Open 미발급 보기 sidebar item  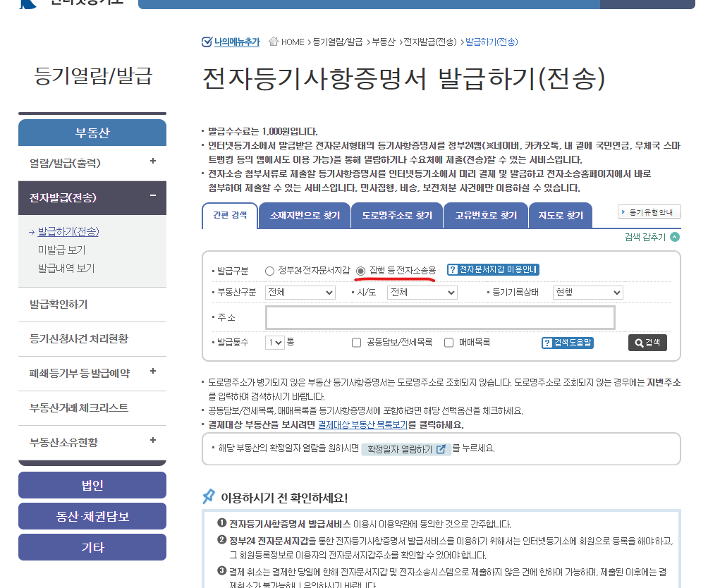click(x=61, y=250)
